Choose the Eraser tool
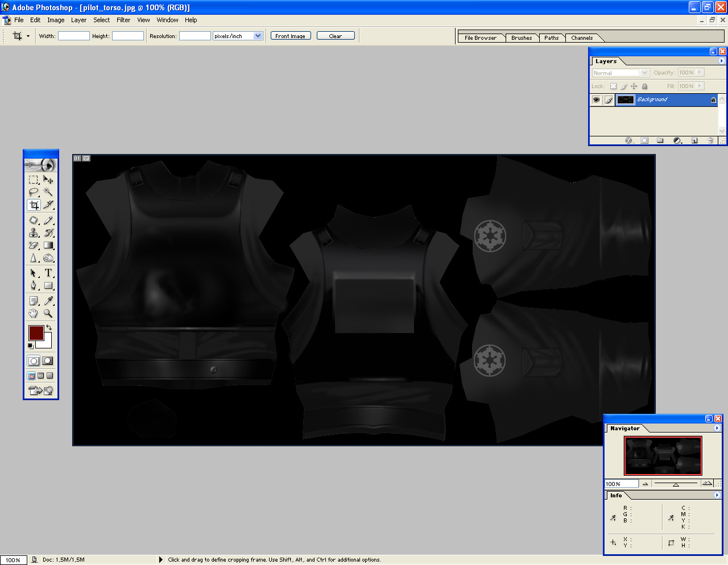Image resolution: width=728 pixels, height=565 pixels. click(34, 245)
